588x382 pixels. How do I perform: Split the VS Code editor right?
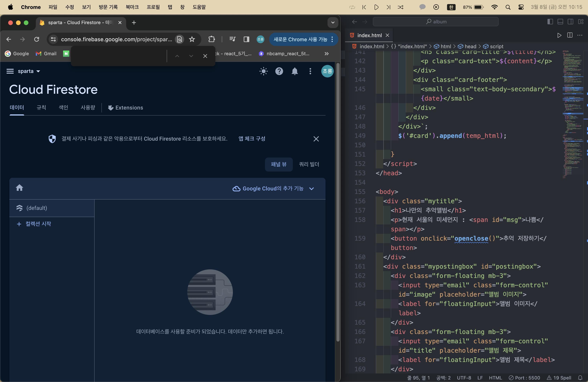(570, 35)
